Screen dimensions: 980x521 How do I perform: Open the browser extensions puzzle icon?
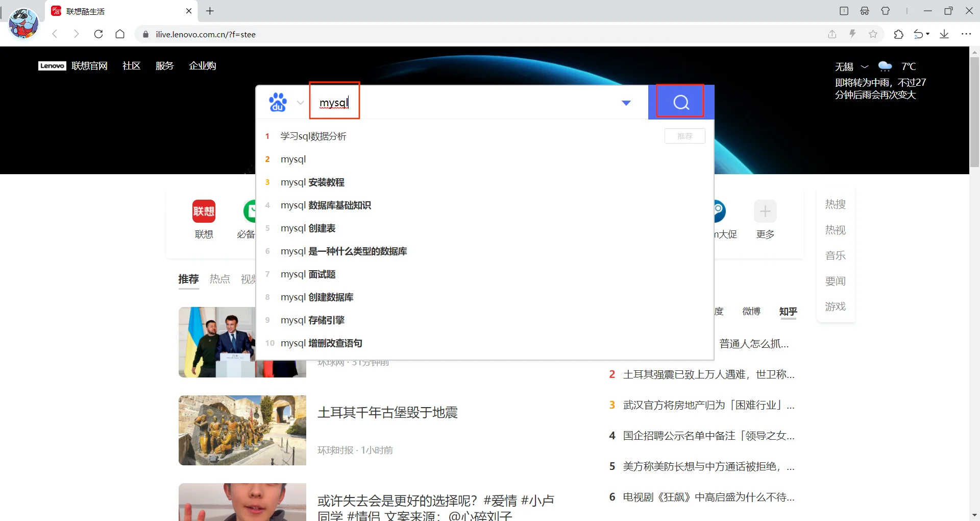pos(898,34)
